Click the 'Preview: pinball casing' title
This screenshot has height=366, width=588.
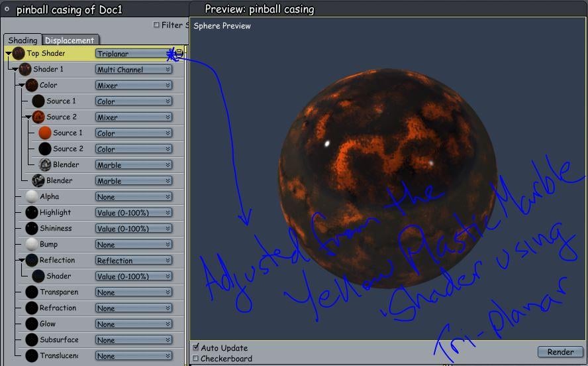pyautogui.click(x=260, y=9)
